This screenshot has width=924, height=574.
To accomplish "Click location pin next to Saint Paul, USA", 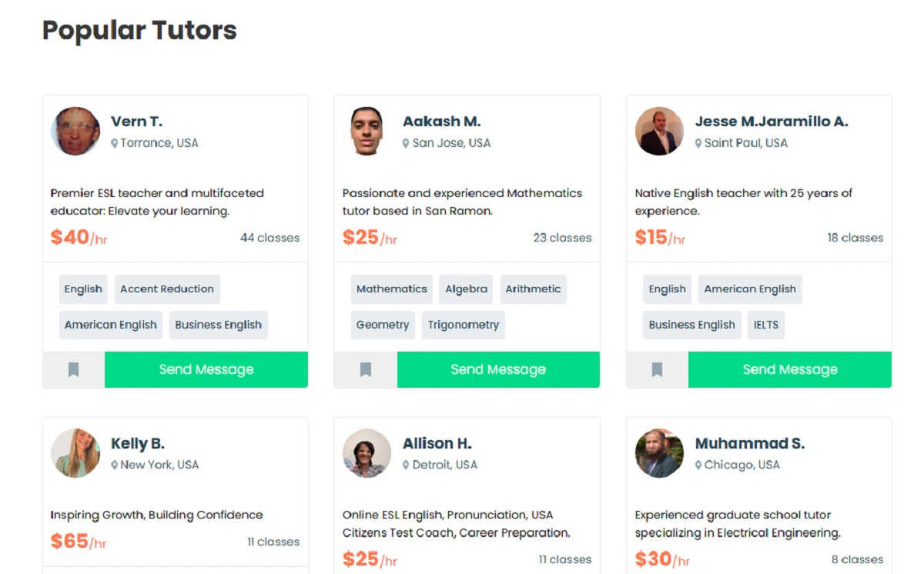I will coord(698,143).
